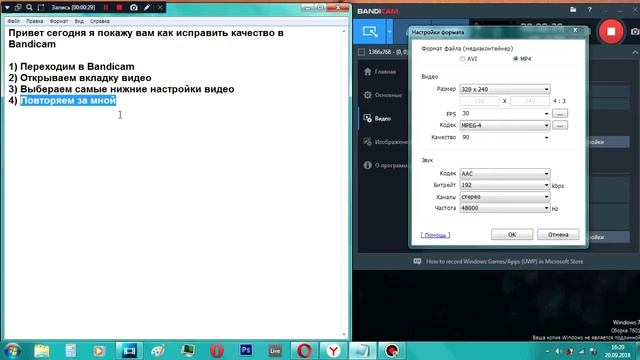Expand the FPS 30 dropdown
The image size is (640, 360).
(505, 113)
